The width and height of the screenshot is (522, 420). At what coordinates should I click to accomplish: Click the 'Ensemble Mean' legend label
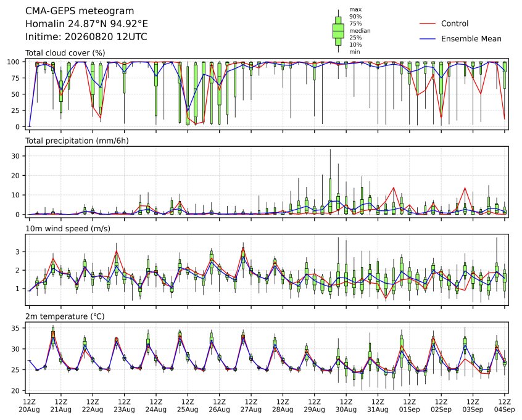coord(471,39)
